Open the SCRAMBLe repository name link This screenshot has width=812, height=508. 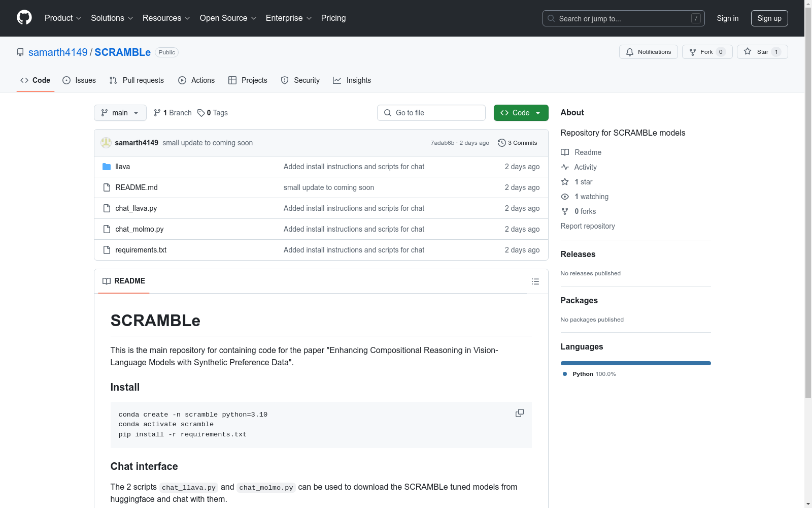[123, 52]
